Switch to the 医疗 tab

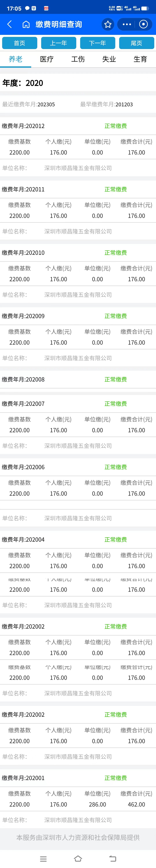47,59
